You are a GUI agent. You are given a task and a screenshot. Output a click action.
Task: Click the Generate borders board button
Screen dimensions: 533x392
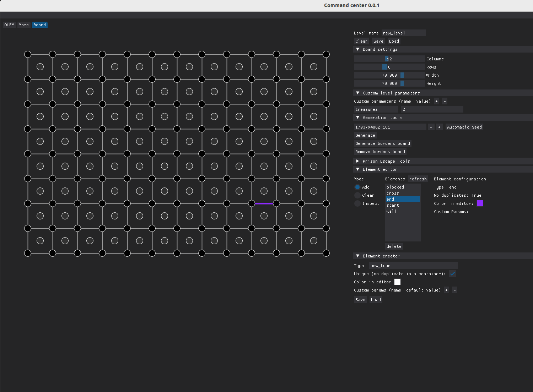tap(383, 143)
